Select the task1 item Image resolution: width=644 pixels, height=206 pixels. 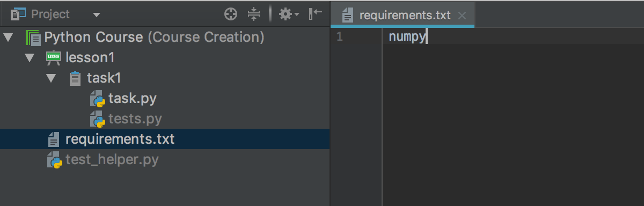104,78
